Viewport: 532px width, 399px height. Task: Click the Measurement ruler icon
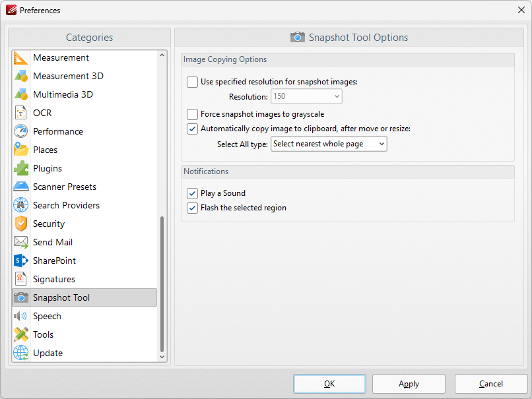21,57
